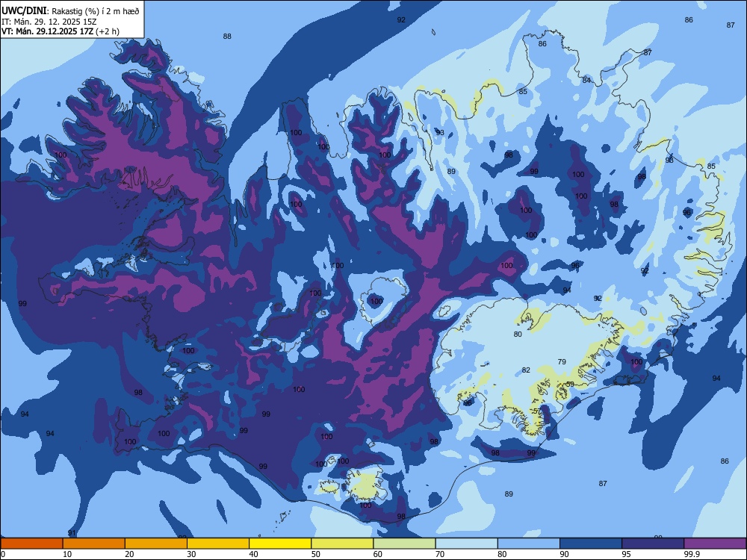747x560 pixels.
Task: Click the "70" legend tick label
Action: [x=440, y=554]
